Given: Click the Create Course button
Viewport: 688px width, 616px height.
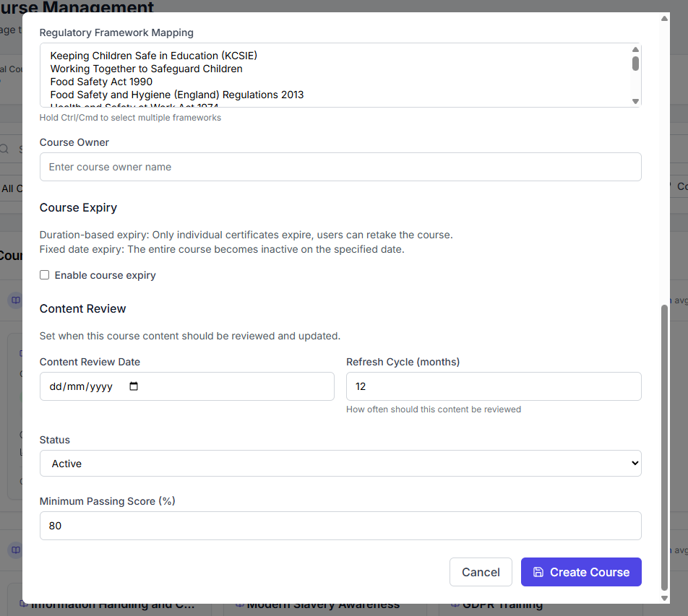Looking at the screenshot, I should click(580, 571).
